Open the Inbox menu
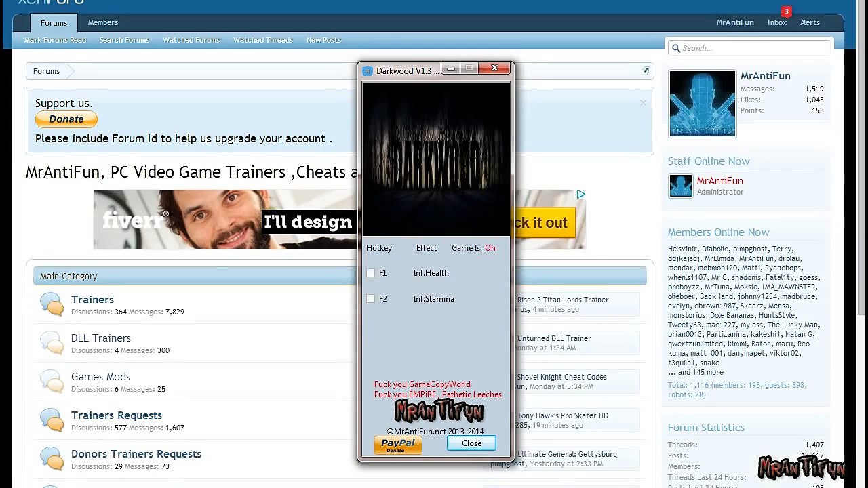The width and height of the screenshot is (868, 488). (777, 22)
